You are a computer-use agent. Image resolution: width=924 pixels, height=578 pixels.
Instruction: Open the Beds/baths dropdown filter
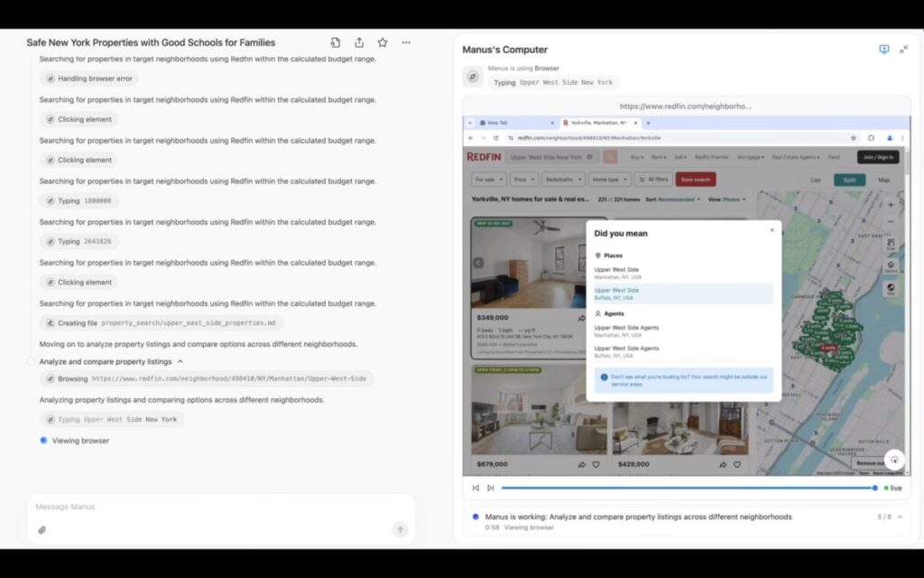(x=563, y=180)
